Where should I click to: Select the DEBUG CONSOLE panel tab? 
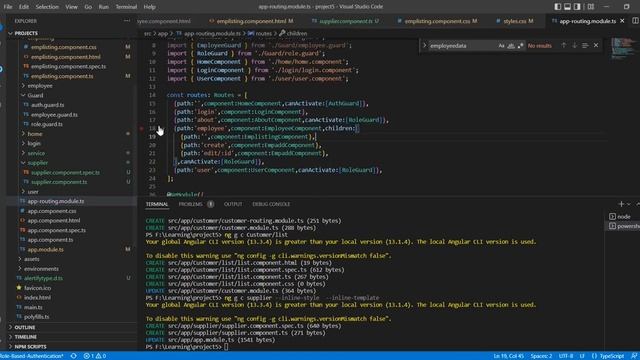click(x=271, y=204)
